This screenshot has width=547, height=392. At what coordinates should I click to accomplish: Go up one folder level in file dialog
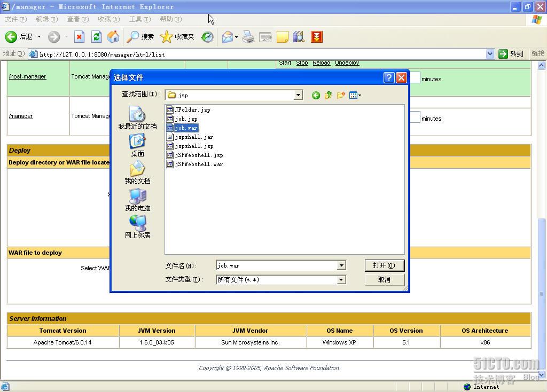click(x=329, y=95)
